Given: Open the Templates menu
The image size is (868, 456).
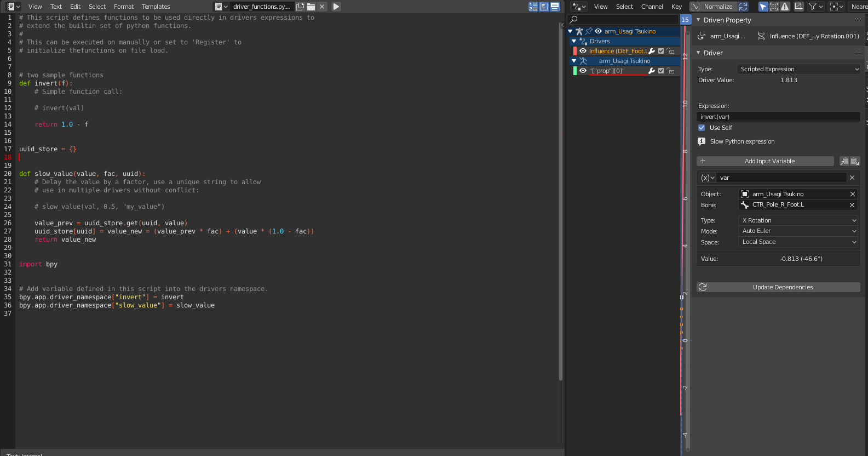Looking at the screenshot, I should [x=156, y=7].
